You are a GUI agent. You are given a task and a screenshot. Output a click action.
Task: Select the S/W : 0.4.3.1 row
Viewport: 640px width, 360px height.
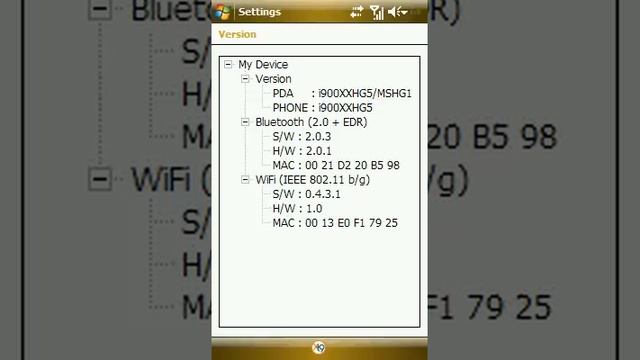[306, 194]
